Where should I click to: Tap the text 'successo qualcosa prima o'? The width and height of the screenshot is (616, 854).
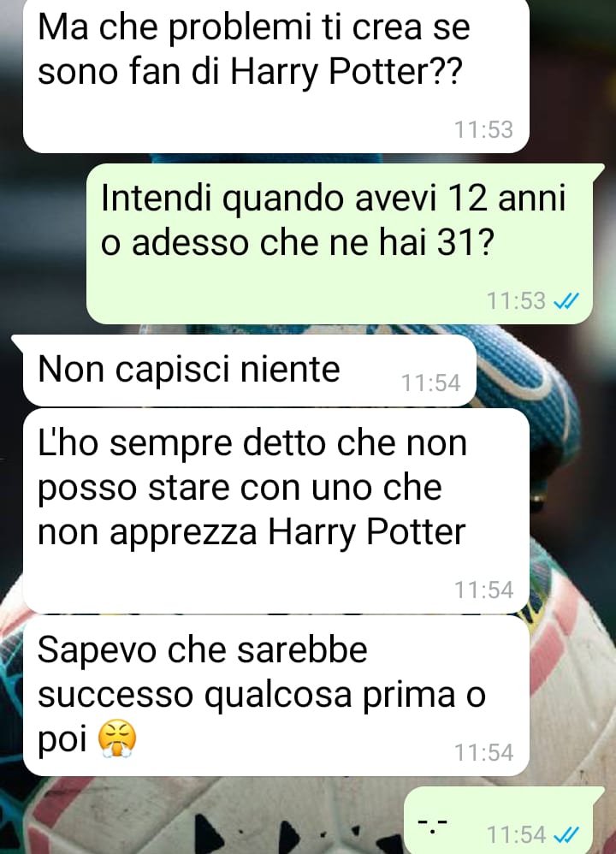[x=262, y=696]
